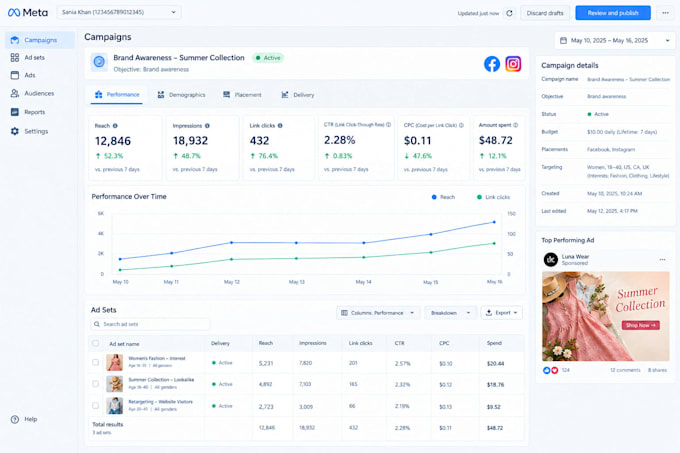Click the info icon beside Reach
Screen dimensions: 680x453
pyautogui.click(x=115, y=126)
